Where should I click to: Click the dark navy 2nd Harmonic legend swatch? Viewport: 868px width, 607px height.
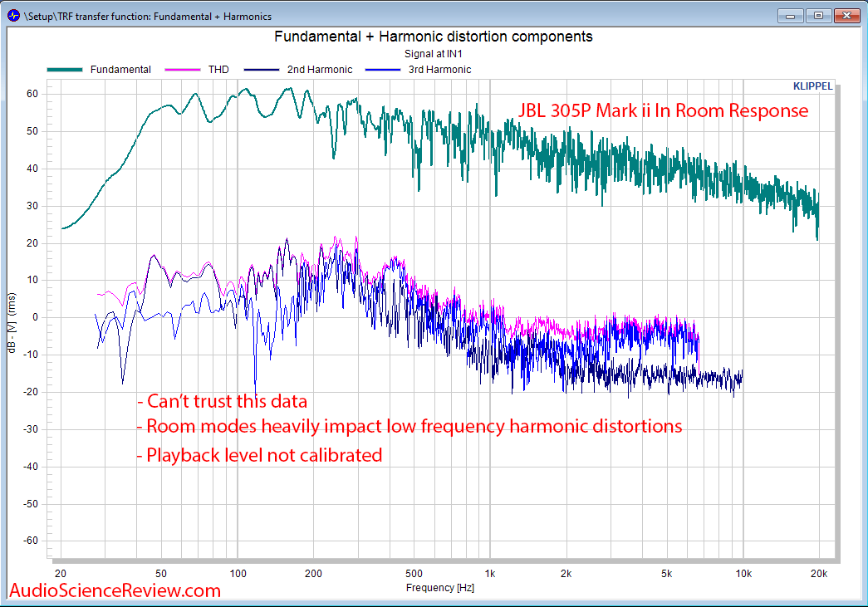[x=262, y=70]
